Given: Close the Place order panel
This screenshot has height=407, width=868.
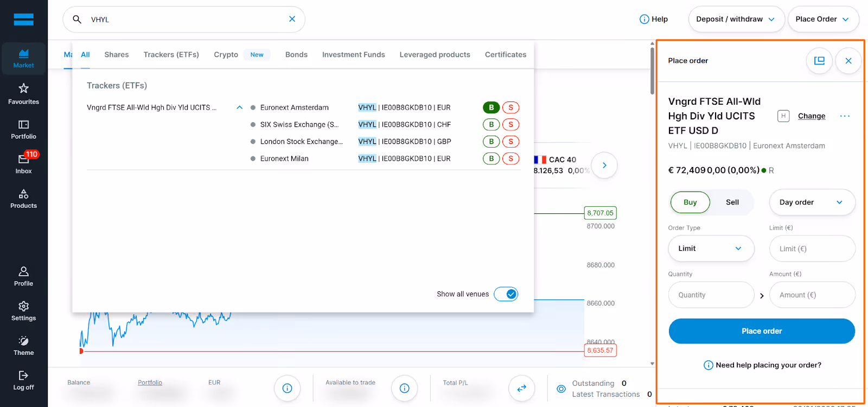Looking at the screenshot, I should (848, 61).
